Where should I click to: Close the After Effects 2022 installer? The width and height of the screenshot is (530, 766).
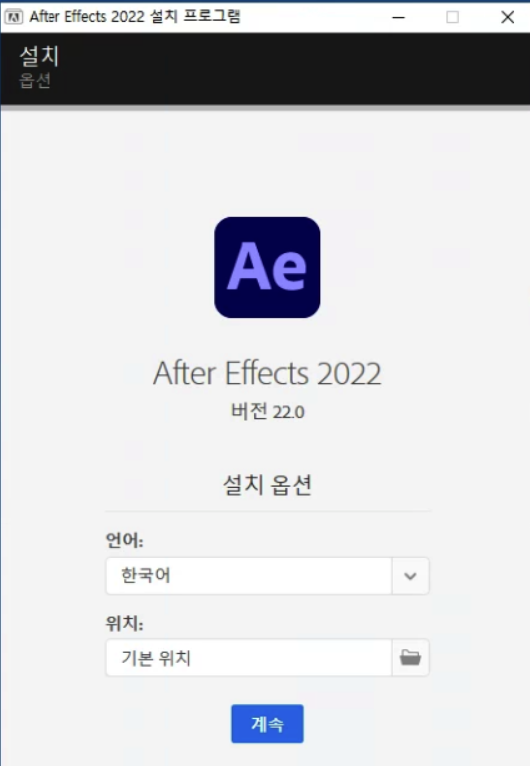(508, 17)
